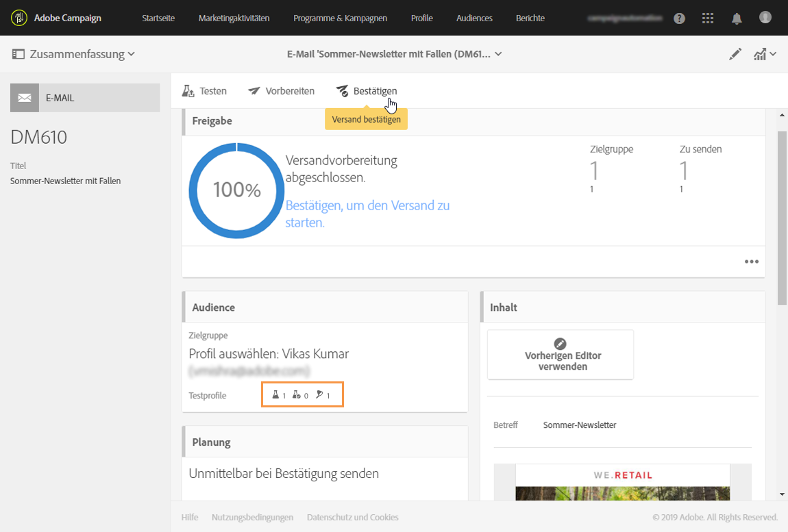Click 'Sommer-Newsletter mit Fallen' title text
788x532 pixels.
coord(65,181)
